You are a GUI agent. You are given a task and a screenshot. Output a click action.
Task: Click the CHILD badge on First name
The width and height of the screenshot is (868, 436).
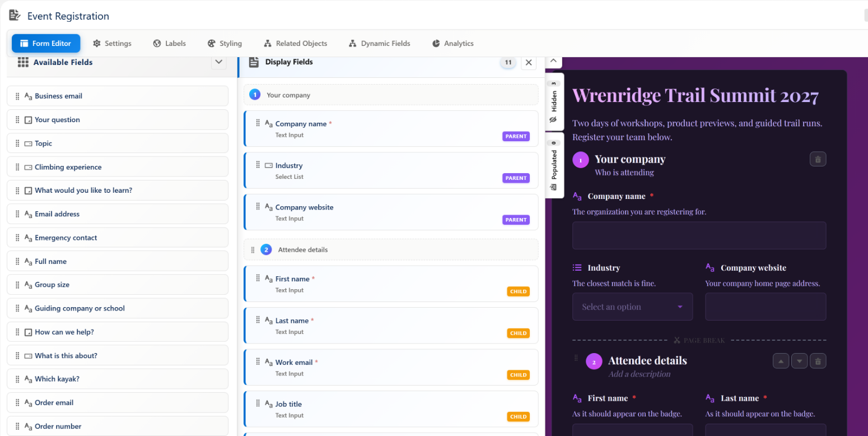click(519, 291)
